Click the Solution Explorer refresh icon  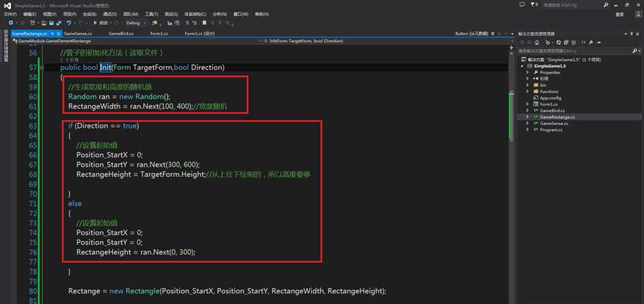click(559, 42)
